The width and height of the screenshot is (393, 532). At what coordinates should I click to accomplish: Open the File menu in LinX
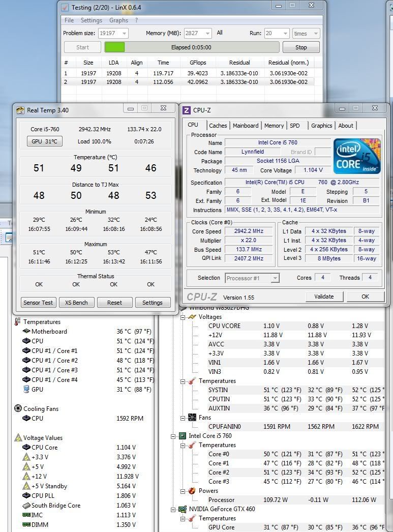click(69, 20)
